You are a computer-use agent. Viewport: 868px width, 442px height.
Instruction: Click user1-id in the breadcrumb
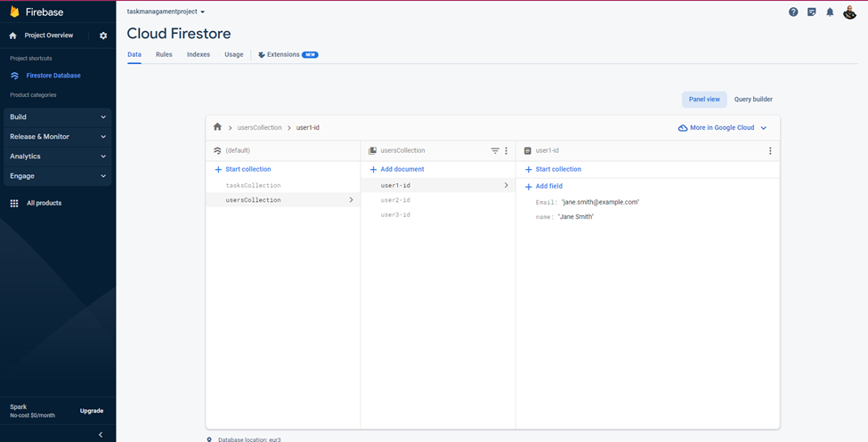click(308, 128)
